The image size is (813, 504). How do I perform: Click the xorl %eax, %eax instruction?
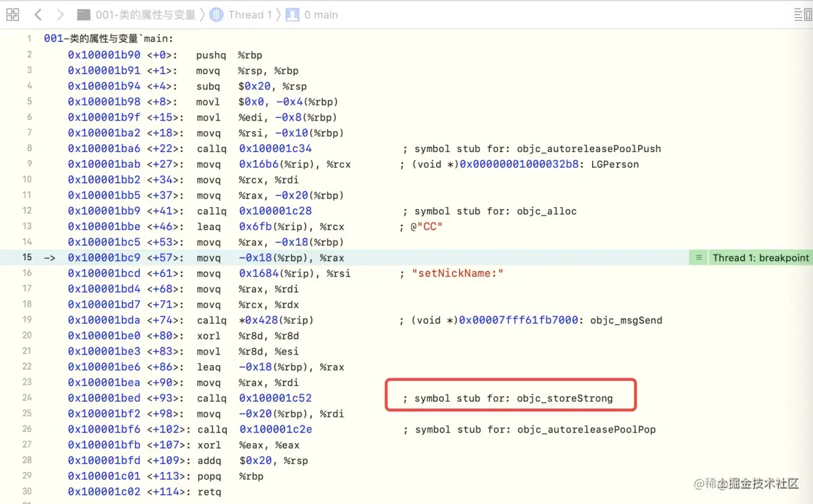point(248,445)
